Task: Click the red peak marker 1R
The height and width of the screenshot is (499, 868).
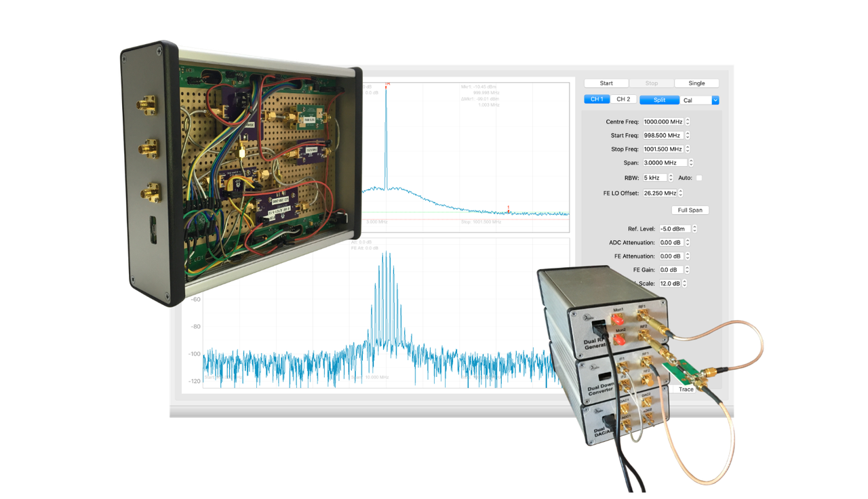Action: (387, 85)
